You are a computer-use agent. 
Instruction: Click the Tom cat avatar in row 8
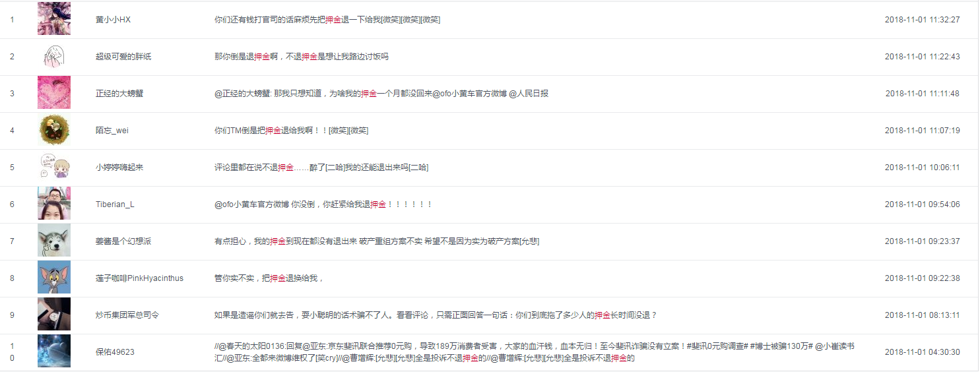coord(54,278)
